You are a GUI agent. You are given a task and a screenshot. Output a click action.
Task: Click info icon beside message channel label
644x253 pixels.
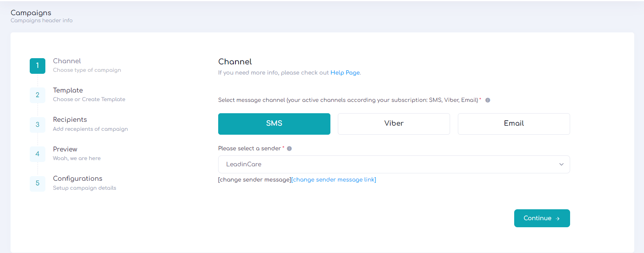(x=488, y=100)
